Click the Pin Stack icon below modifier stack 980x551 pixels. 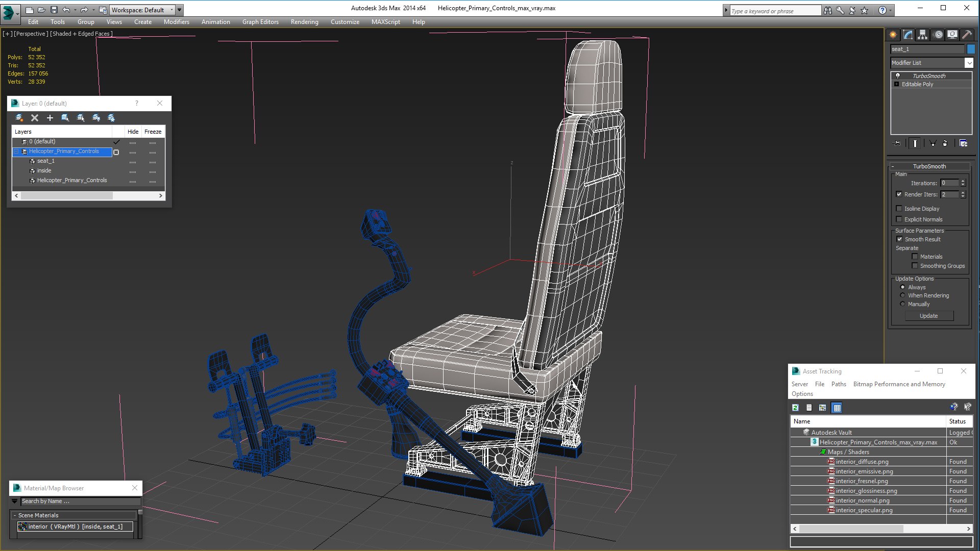(897, 143)
